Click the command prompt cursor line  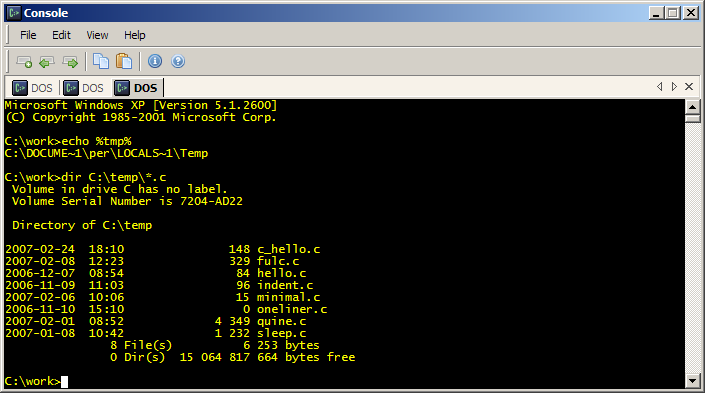tap(36, 381)
